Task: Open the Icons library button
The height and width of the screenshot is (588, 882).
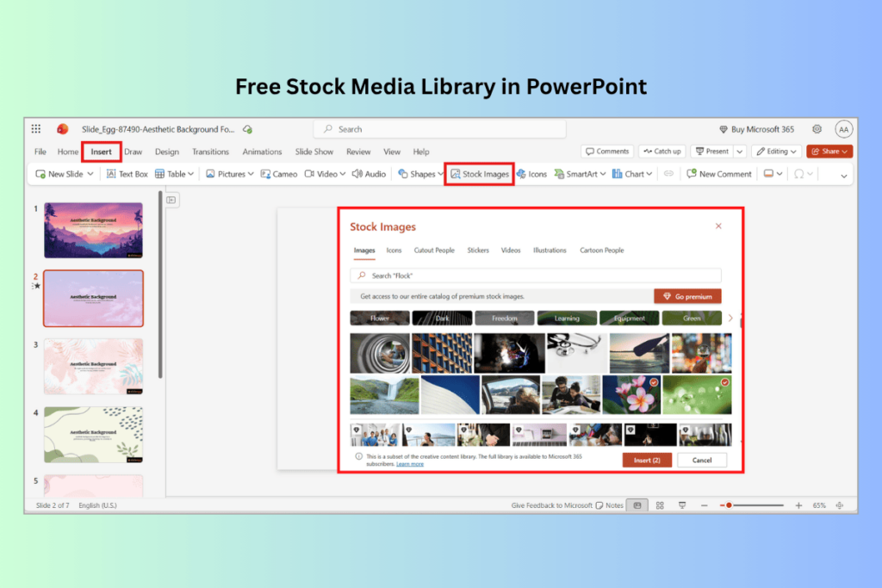Action: (531, 174)
